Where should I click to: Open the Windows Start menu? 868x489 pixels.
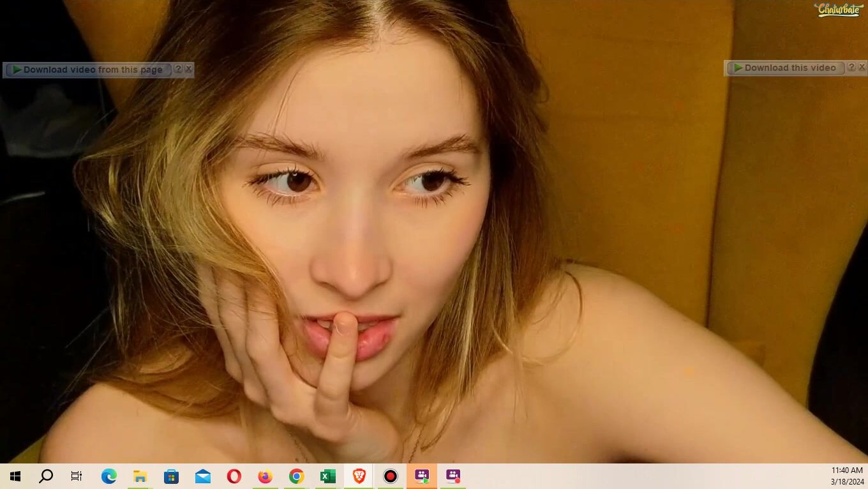[14, 476]
